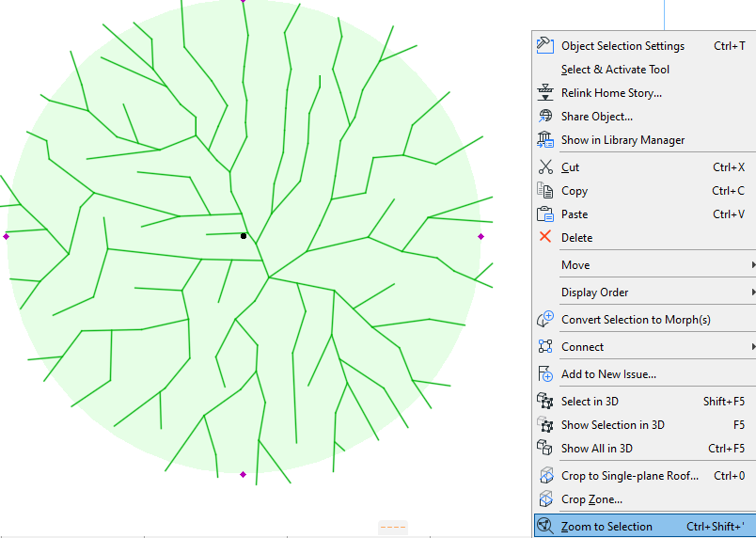Click the Copy pages icon
756x538 pixels.
pos(545,191)
